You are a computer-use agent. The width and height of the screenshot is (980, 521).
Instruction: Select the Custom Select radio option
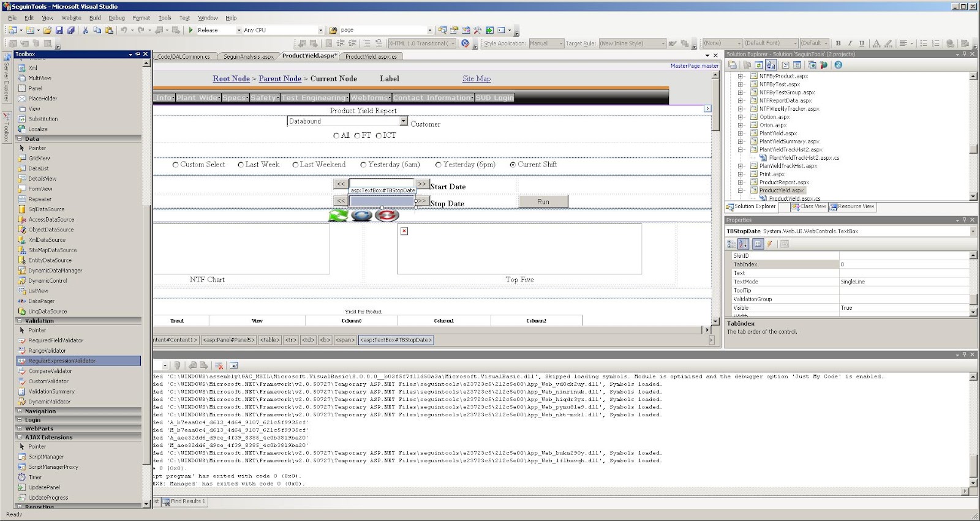coord(176,165)
